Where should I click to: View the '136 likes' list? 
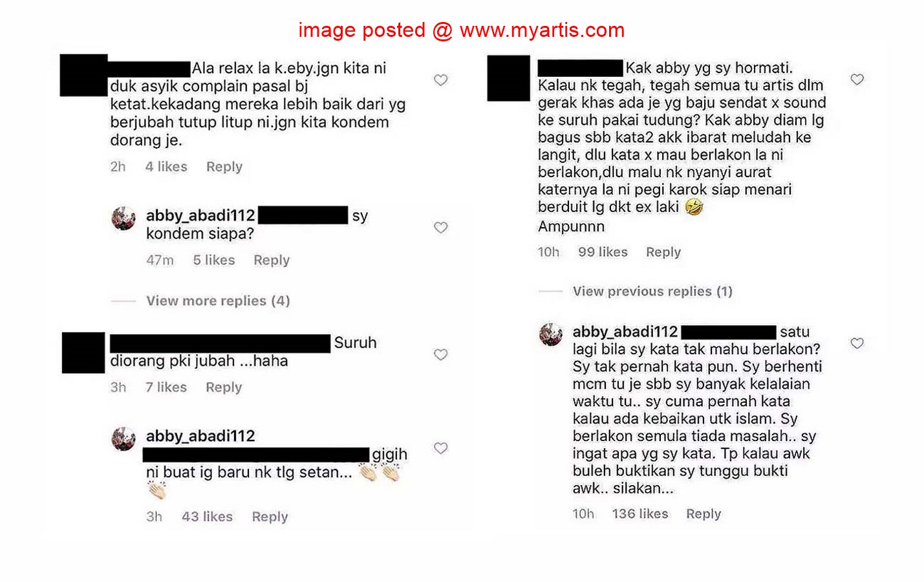click(x=639, y=513)
